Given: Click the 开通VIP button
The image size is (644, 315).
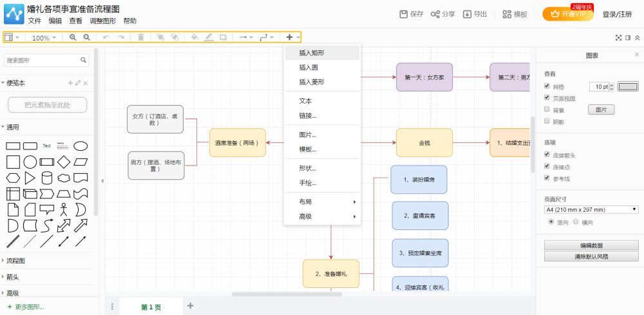Looking at the screenshot, I should 568,14.
